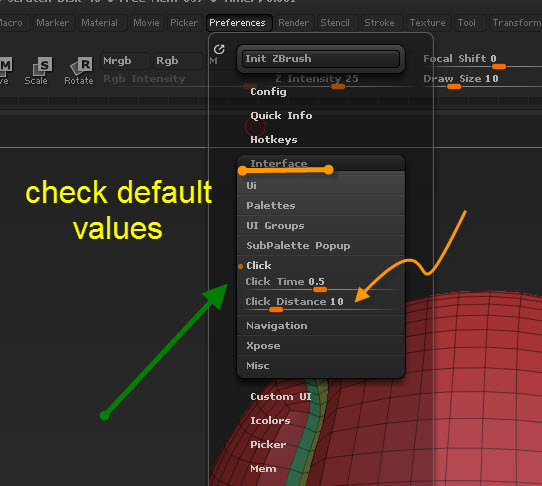Image resolution: width=542 pixels, height=486 pixels.
Task: Click the Move transform icon
Action: point(6,71)
